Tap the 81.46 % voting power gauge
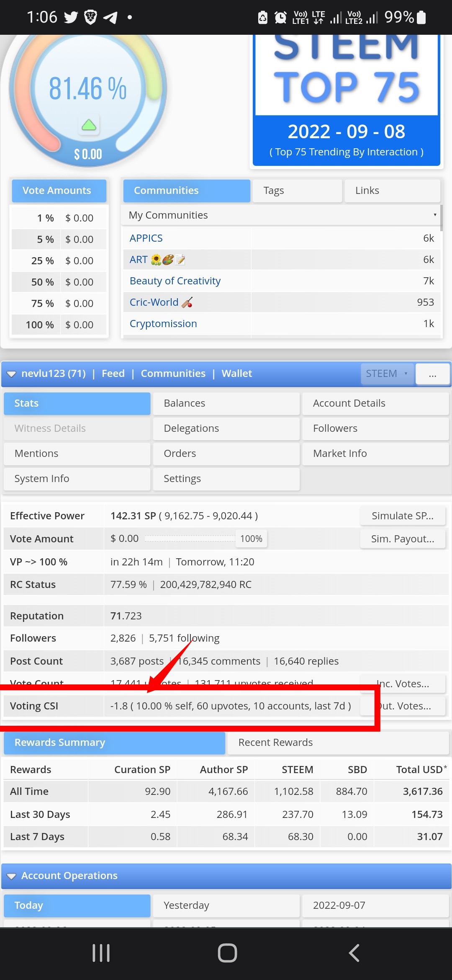This screenshot has height=980, width=452. click(x=88, y=89)
